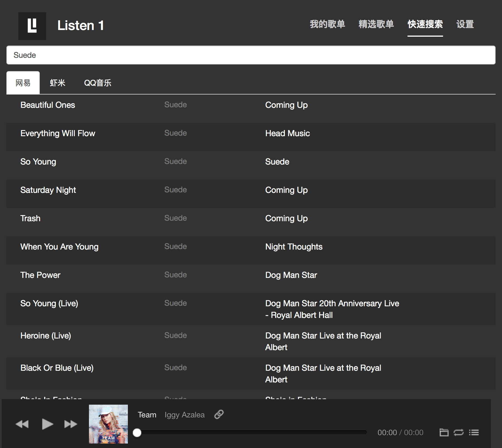Open Coming Up album in Beautiful Ones row
The height and width of the screenshot is (448, 502).
[x=286, y=105]
